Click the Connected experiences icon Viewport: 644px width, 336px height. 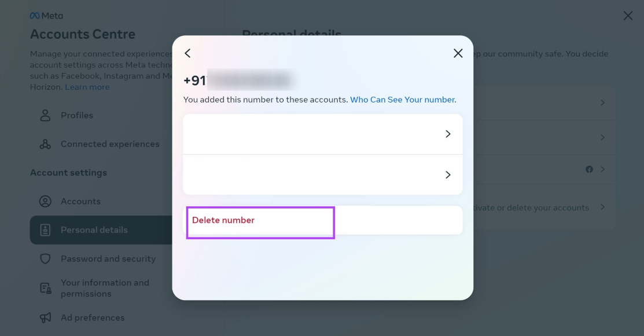click(45, 144)
